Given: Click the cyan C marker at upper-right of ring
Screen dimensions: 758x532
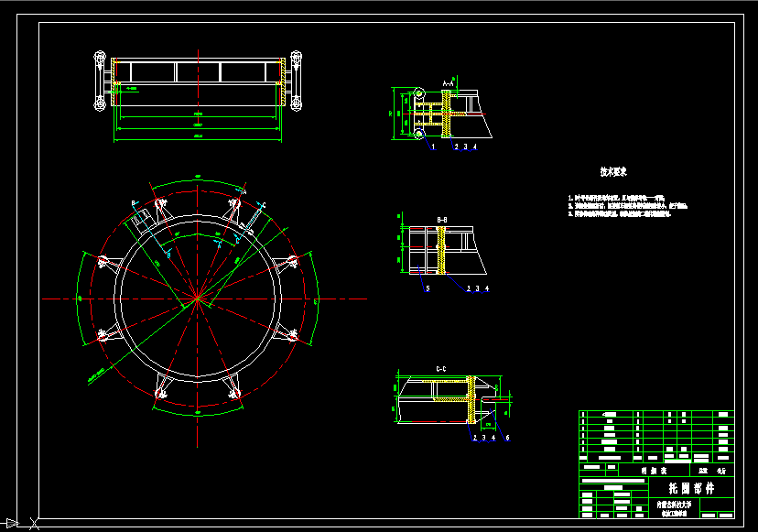Looking at the screenshot, I should point(264,205).
